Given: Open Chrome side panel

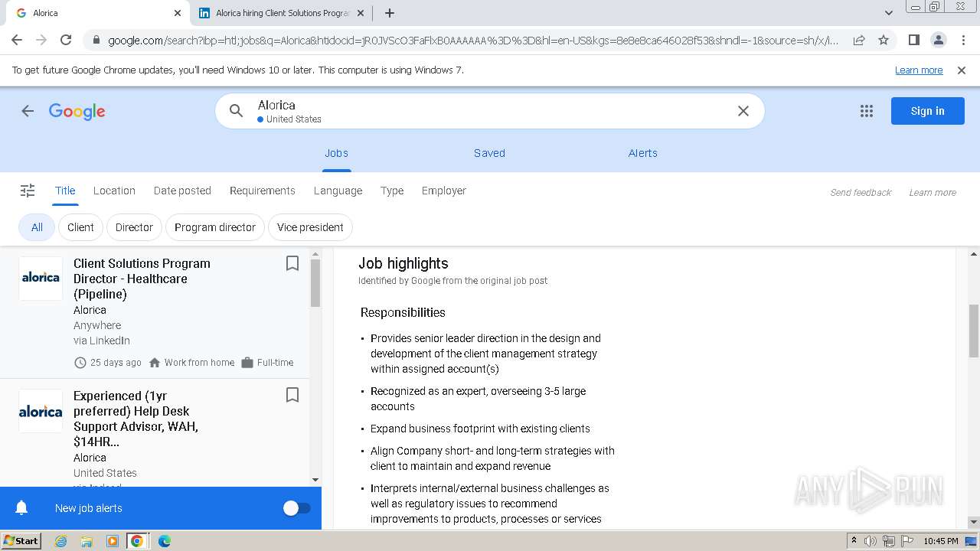Looking at the screenshot, I should pos(913,40).
